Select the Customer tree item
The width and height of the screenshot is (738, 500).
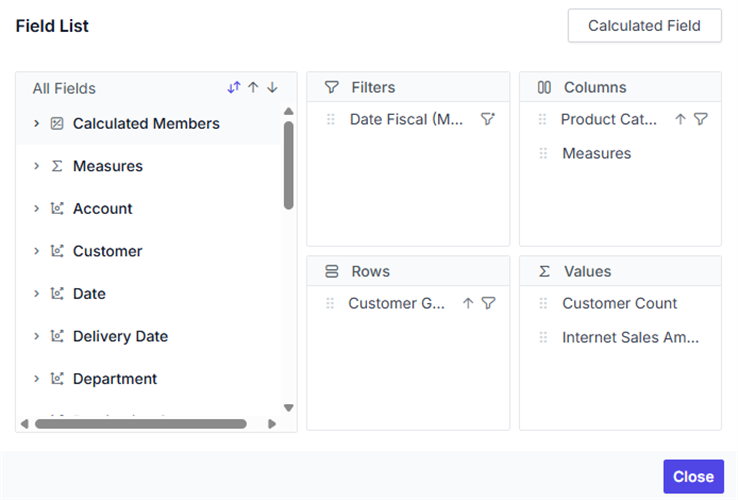coord(107,251)
